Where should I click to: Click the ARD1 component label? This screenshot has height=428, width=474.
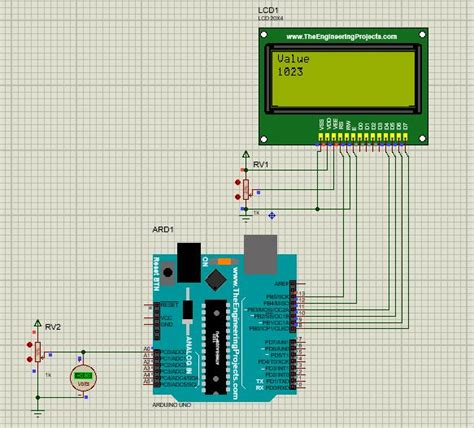tap(163, 230)
